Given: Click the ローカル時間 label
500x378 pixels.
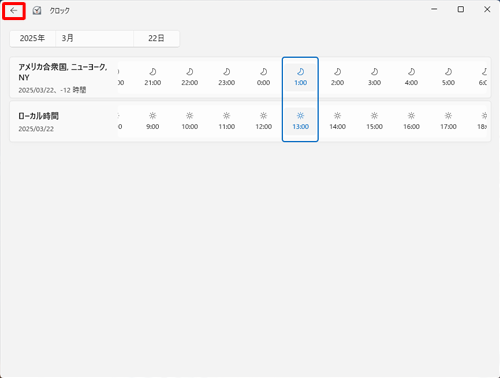Looking at the screenshot, I should click(38, 116).
